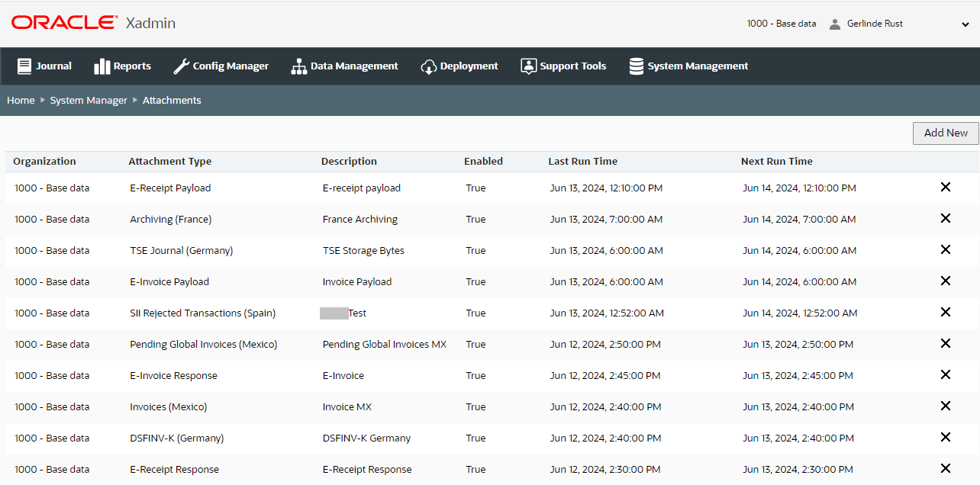Delete the E-Receipt Payload attachment entry

coord(946,187)
